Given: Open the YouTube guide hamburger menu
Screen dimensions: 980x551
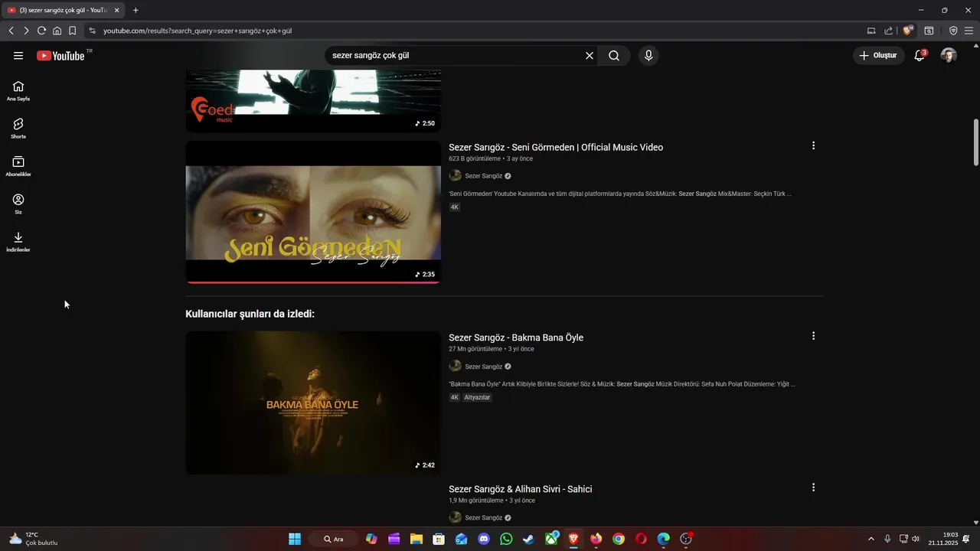Looking at the screenshot, I should (18, 56).
